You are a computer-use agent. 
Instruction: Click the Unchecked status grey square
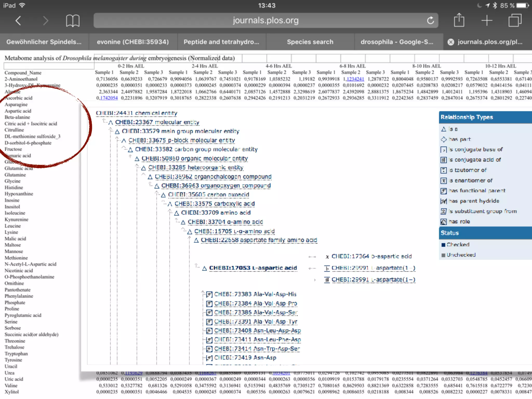pos(443,255)
